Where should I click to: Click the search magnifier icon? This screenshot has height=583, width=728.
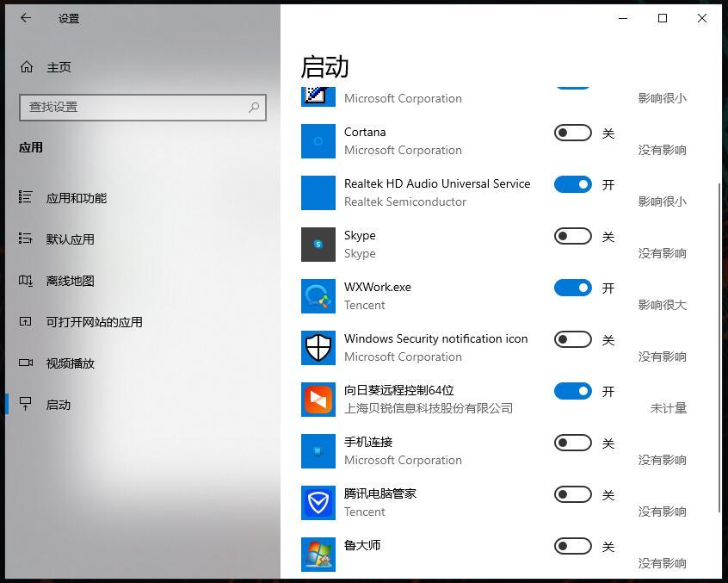253,107
